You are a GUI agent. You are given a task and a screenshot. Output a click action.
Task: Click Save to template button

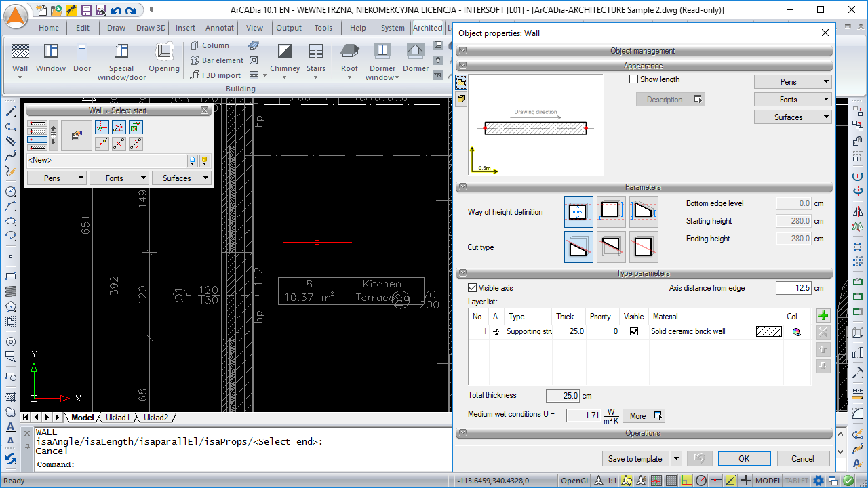(x=635, y=459)
